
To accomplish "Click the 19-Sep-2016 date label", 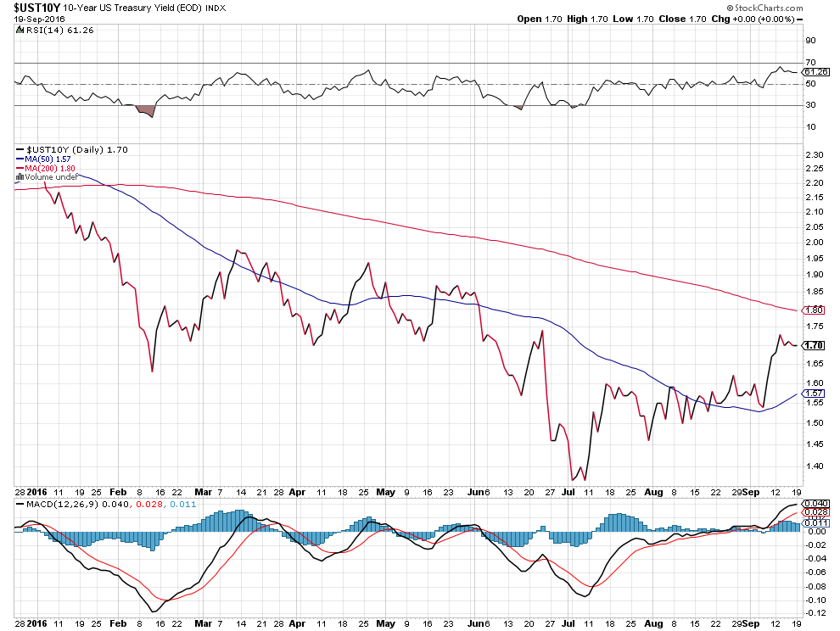I will [34, 19].
